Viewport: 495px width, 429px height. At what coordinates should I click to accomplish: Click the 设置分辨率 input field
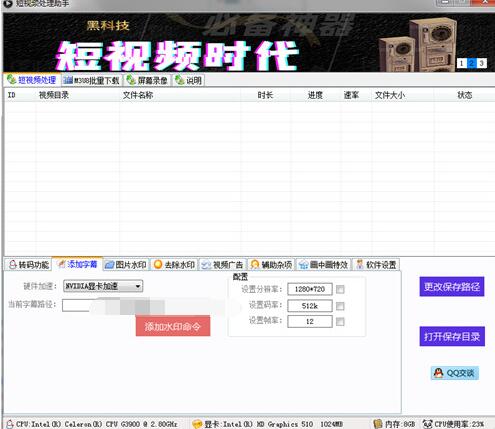[310, 289]
